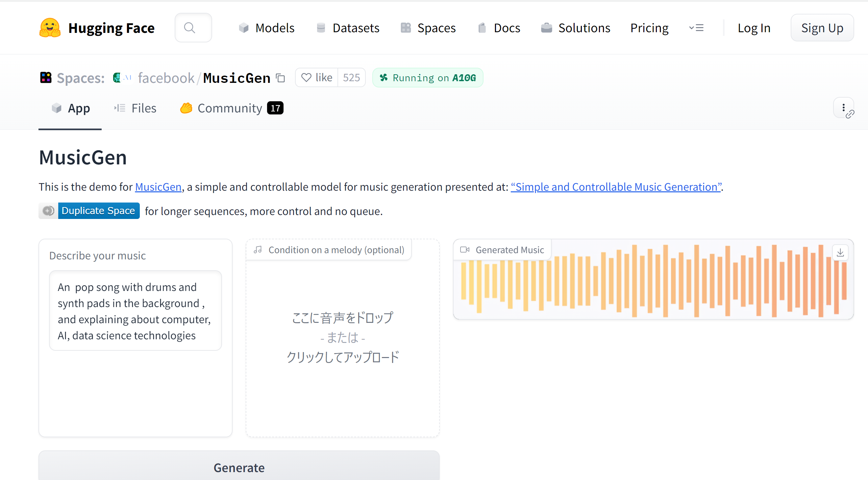Switch to the Files tab
The image size is (868, 480).
(135, 108)
